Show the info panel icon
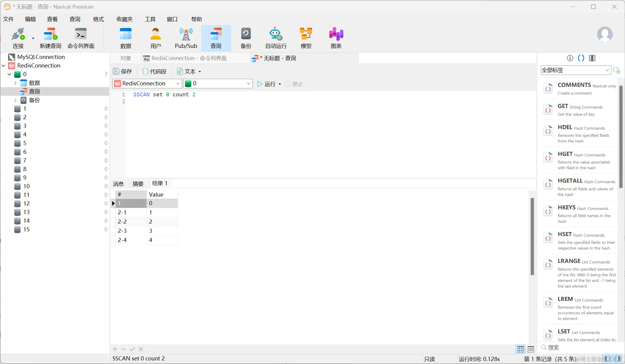 pyautogui.click(x=570, y=58)
